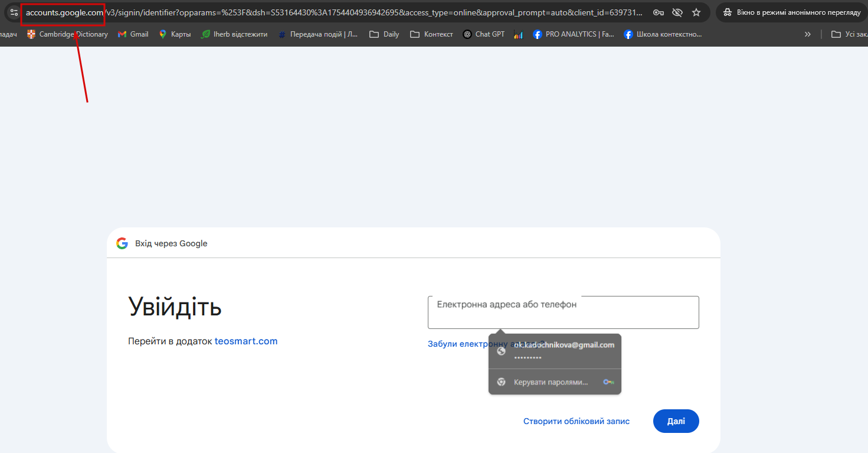Click the Google logo on sign-in card
The height and width of the screenshot is (453, 868).
tap(122, 243)
